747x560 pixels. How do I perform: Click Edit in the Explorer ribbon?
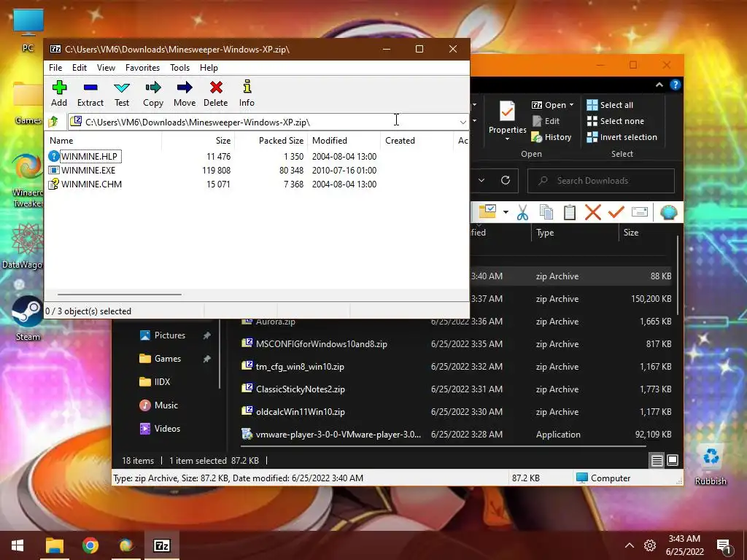546,121
